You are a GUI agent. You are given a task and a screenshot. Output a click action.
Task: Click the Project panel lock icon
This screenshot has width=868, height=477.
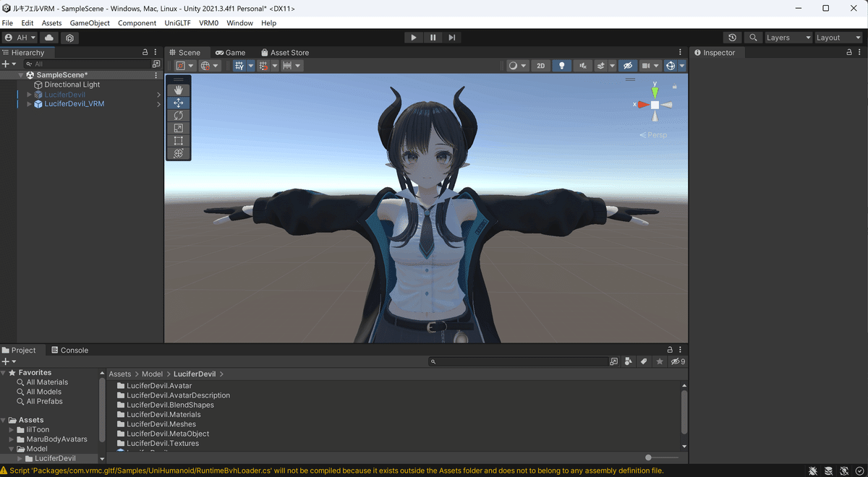(670, 351)
